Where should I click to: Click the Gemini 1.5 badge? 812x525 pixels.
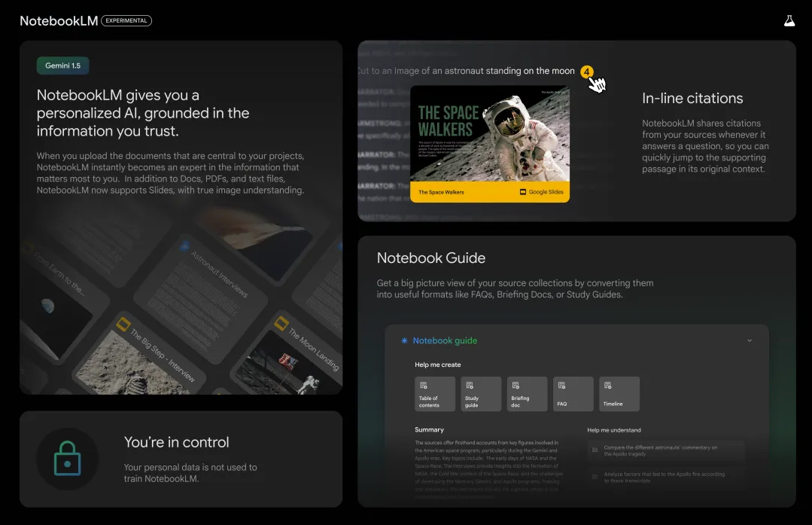(62, 66)
